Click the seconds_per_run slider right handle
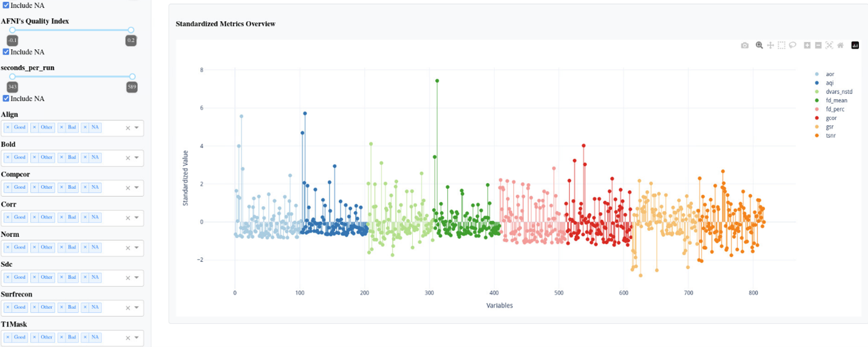Image resolution: width=868 pixels, height=347 pixels. (x=132, y=77)
